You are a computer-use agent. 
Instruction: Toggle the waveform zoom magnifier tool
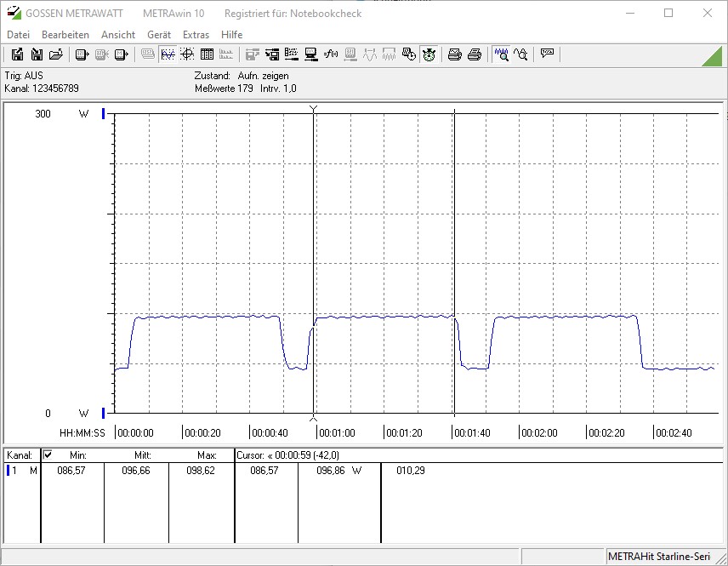click(x=501, y=54)
